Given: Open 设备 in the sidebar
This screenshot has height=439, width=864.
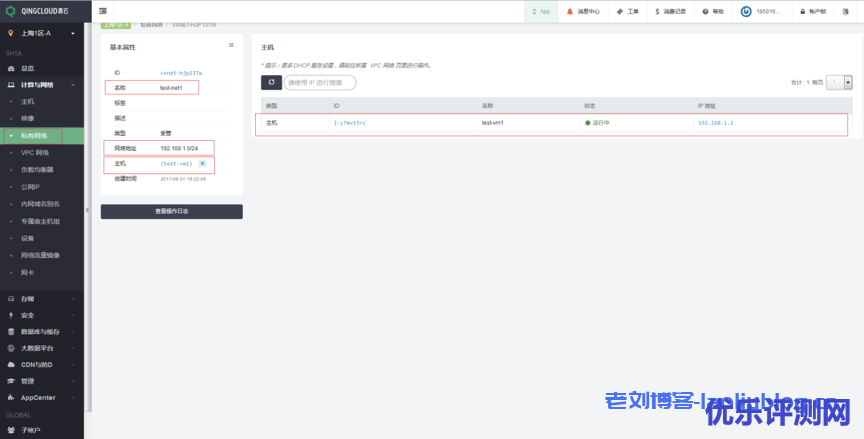Looking at the screenshot, I should 28,238.
